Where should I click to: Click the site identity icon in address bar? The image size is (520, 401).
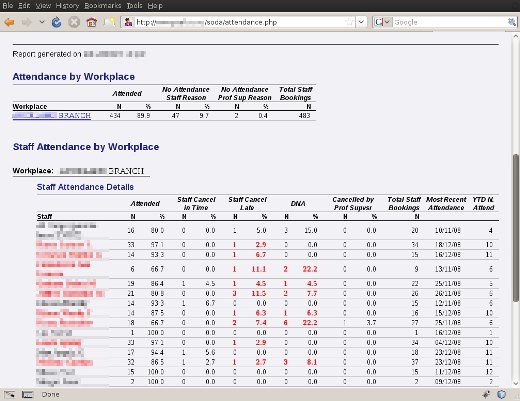click(x=128, y=22)
